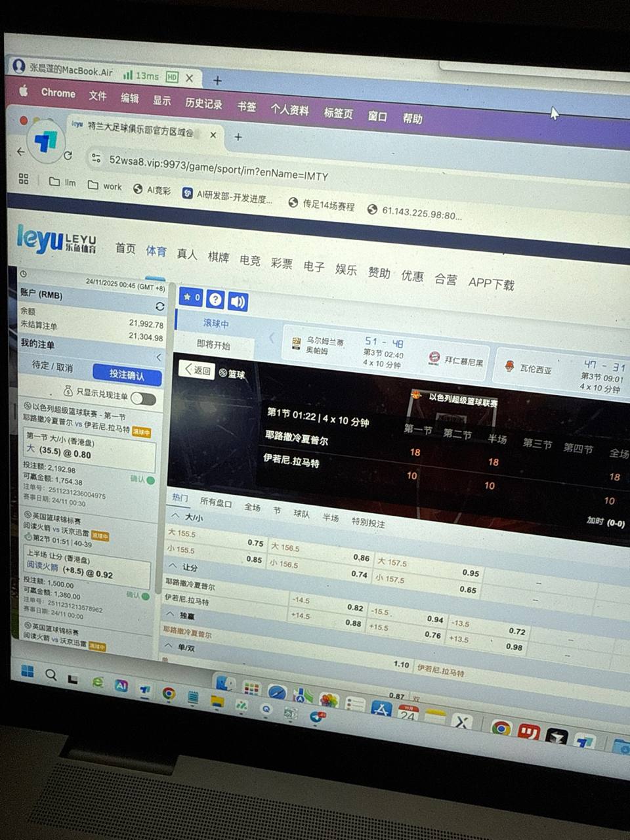Refresh account balance with the refresh icon

click(159, 306)
